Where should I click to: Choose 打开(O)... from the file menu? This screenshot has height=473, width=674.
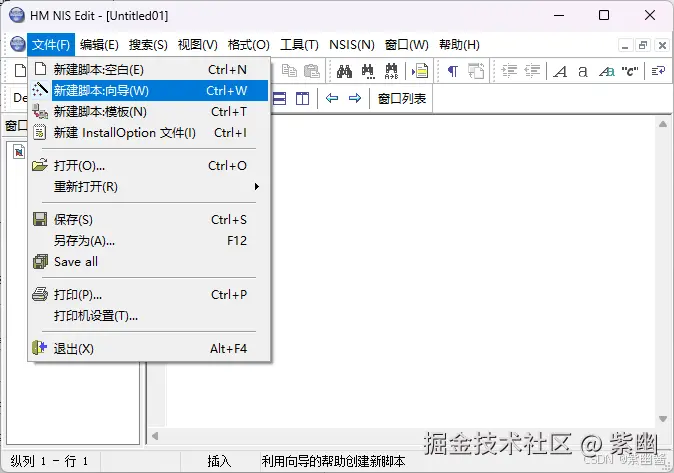pos(149,166)
